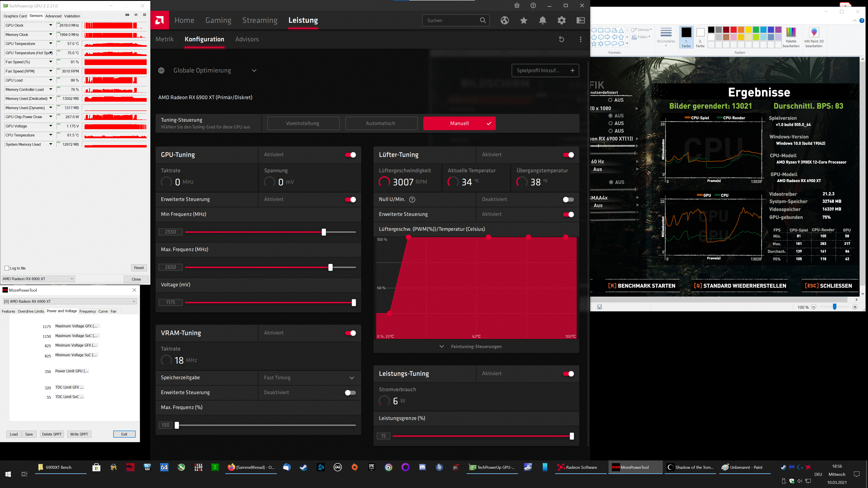Open the Radeon bug report tool icon
The width and height of the screenshot is (868, 488).
click(x=517, y=5)
